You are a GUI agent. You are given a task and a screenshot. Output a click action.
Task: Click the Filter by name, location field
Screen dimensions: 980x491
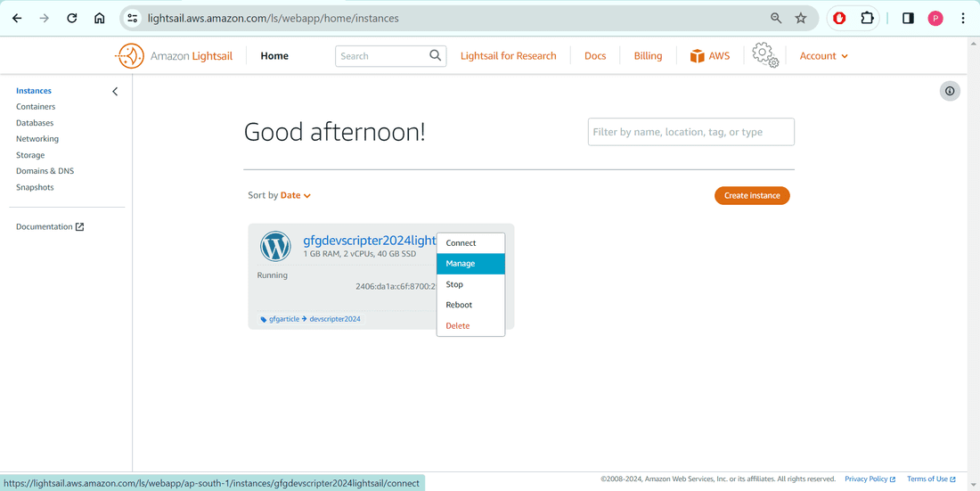[690, 132]
